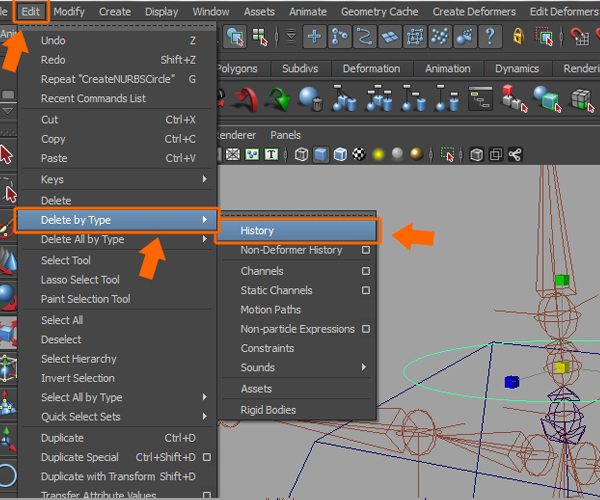Click Undo in the Edit menu
Screen dimensions: 600x500
click(x=117, y=40)
